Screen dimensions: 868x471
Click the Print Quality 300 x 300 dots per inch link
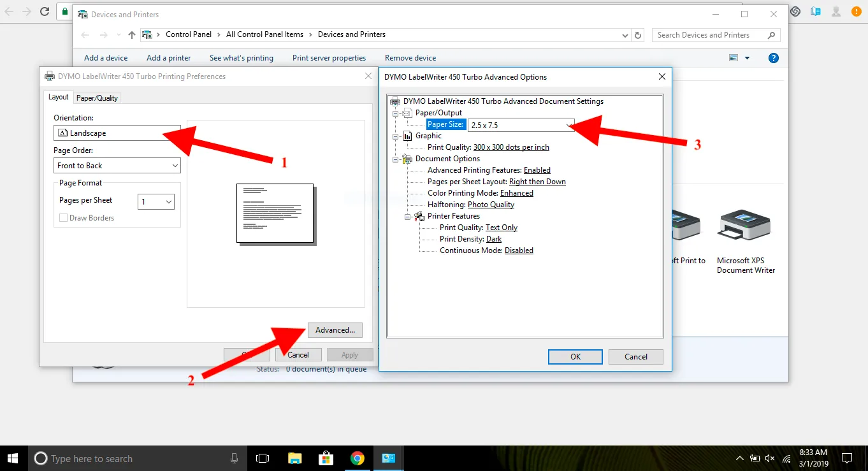[x=511, y=147]
